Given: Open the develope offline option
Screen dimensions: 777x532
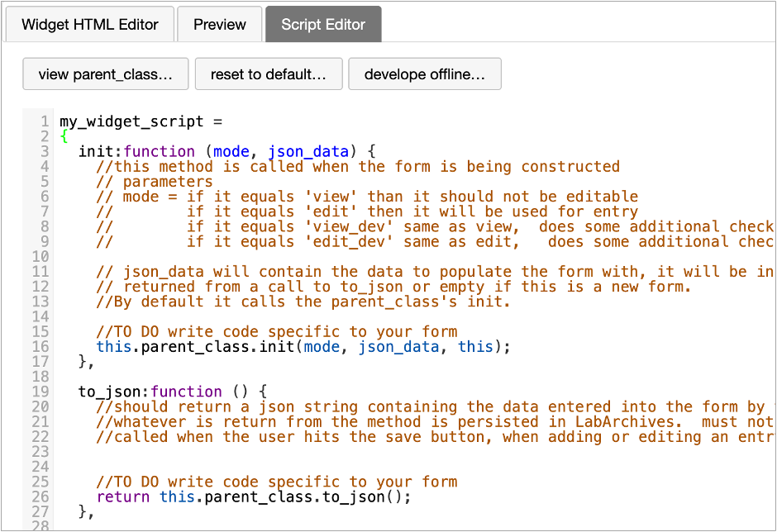Looking at the screenshot, I should point(424,74).
